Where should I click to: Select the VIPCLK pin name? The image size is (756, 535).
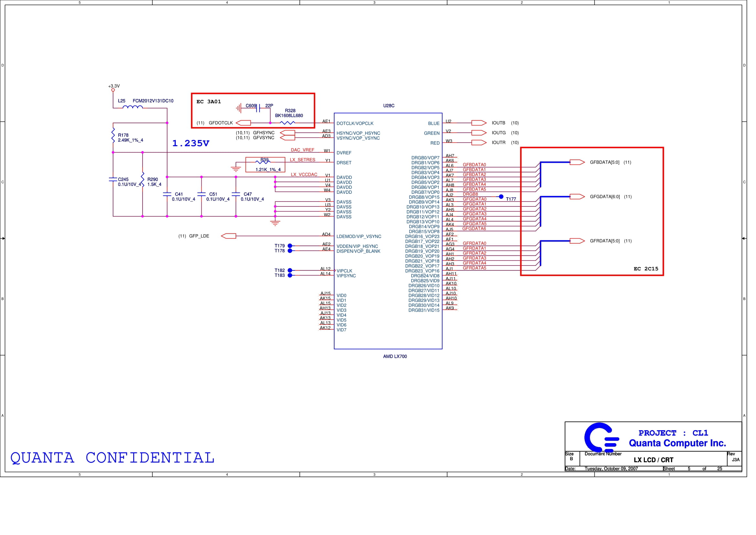click(345, 271)
